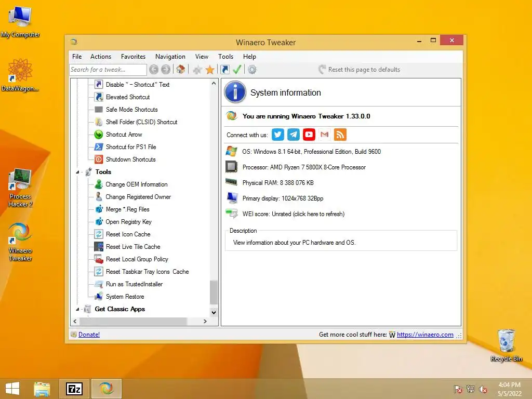
Task: Open the https://winaero.com link
Action: 425,335
